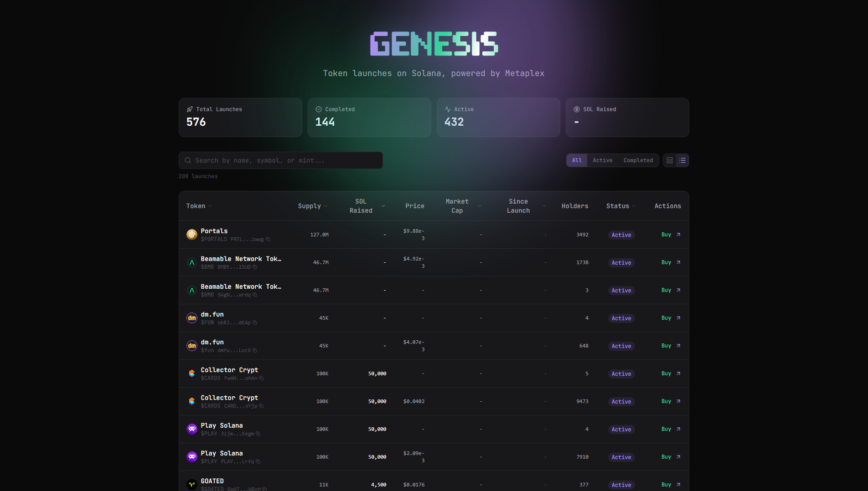
Task: Buy the Portals token
Action: tap(671, 235)
